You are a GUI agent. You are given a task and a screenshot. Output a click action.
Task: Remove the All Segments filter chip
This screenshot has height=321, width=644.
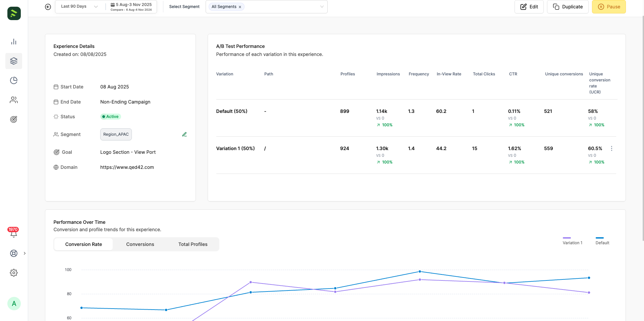tap(240, 7)
